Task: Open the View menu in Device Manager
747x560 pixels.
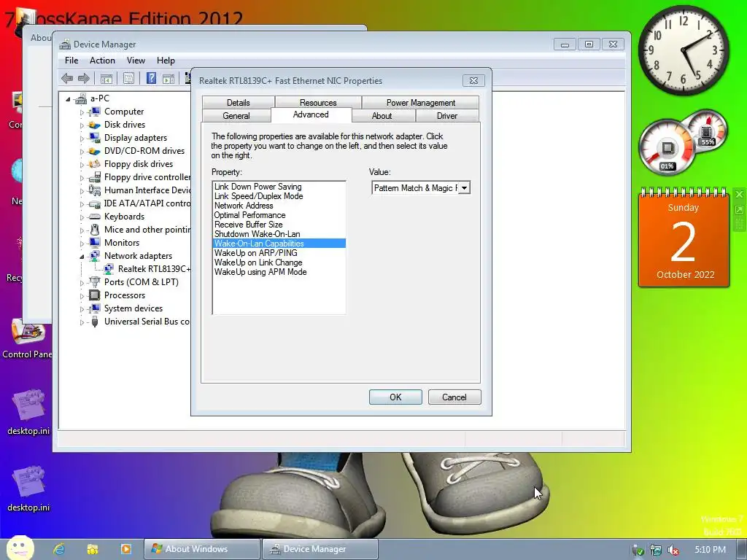Action: click(136, 61)
